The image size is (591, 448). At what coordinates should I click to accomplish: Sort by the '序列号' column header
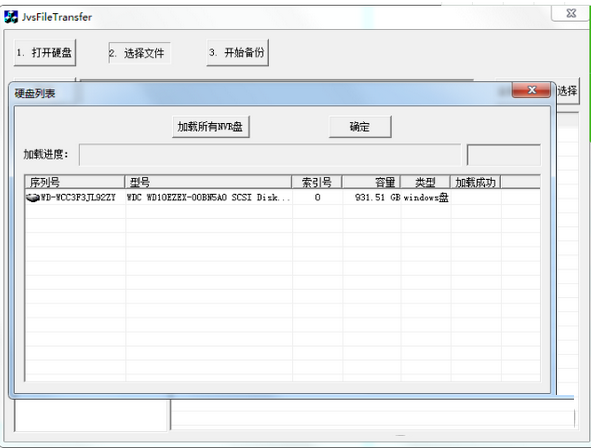75,182
